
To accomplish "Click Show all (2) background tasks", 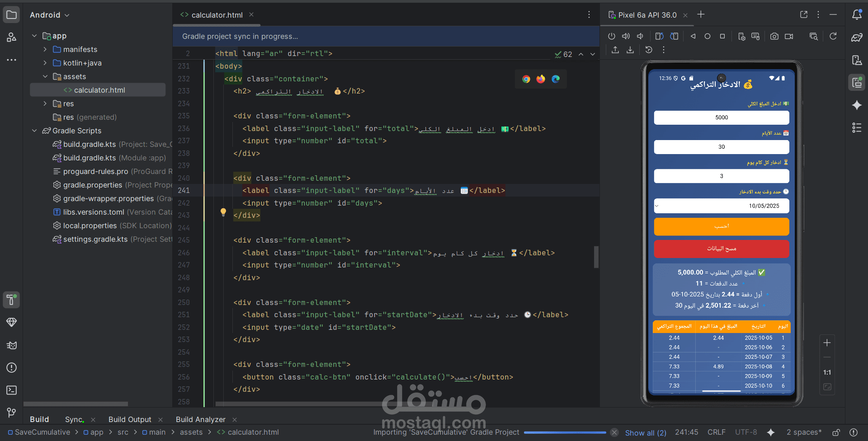I will 646,432.
